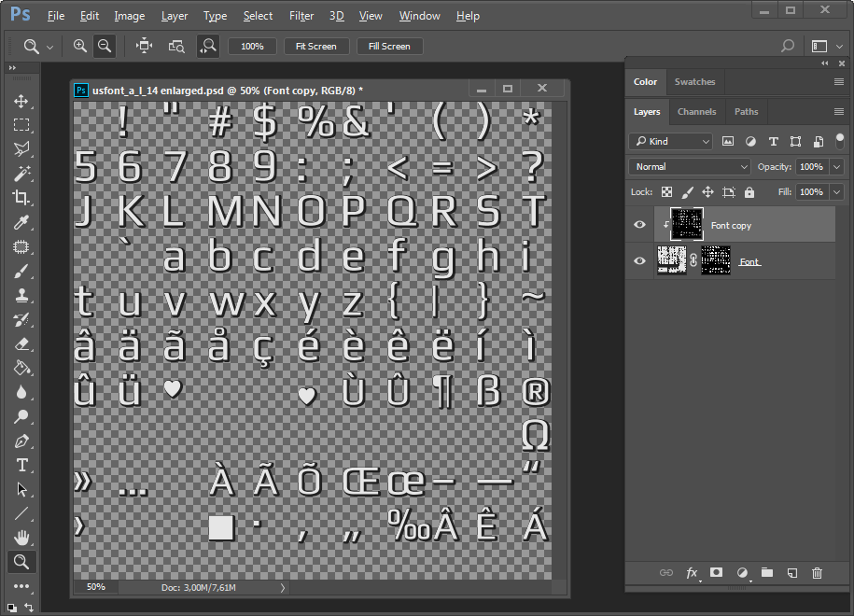Open the Image menu

[x=129, y=16]
